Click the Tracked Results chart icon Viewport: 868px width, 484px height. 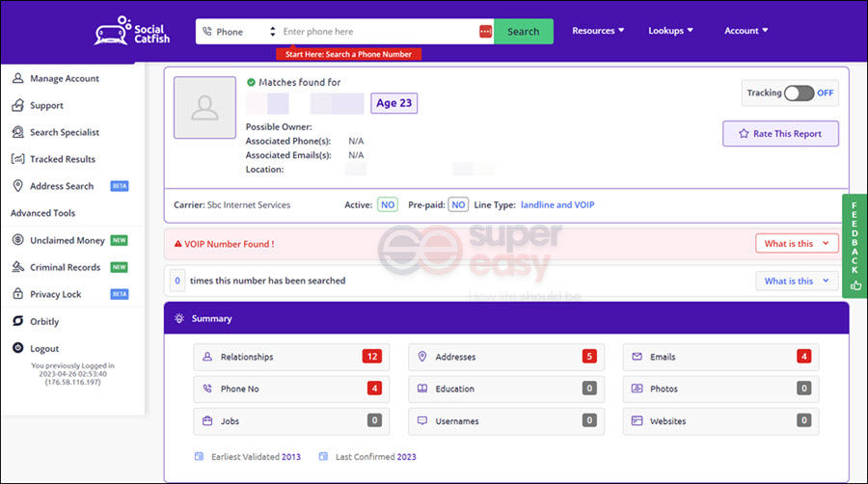(17, 159)
